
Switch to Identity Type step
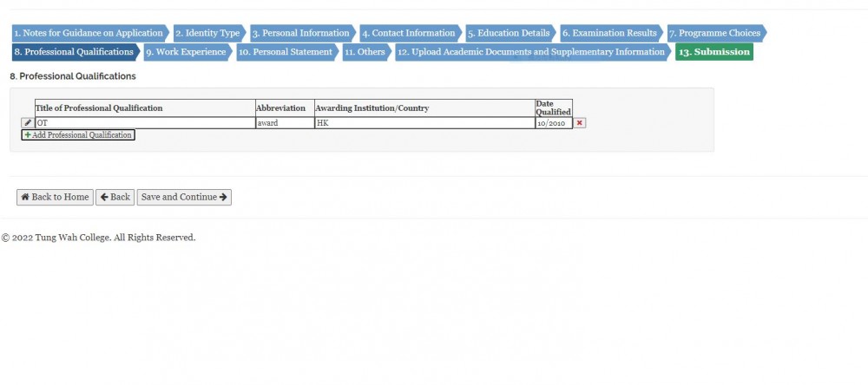pyautogui.click(x=207, y=33)
